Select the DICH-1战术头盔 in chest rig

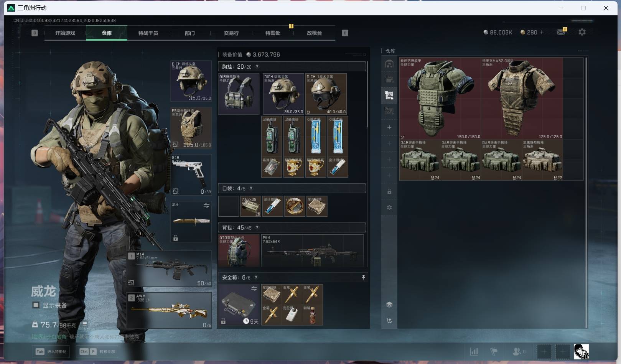[326, 94]
